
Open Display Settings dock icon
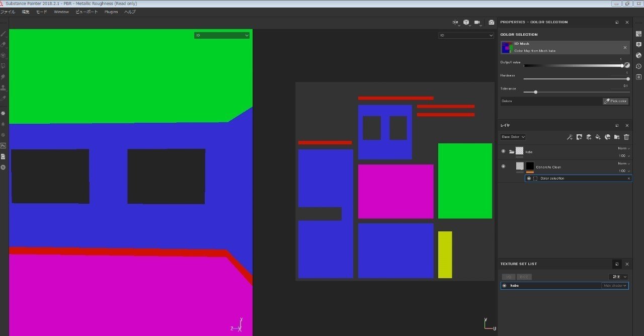(638, 44)
